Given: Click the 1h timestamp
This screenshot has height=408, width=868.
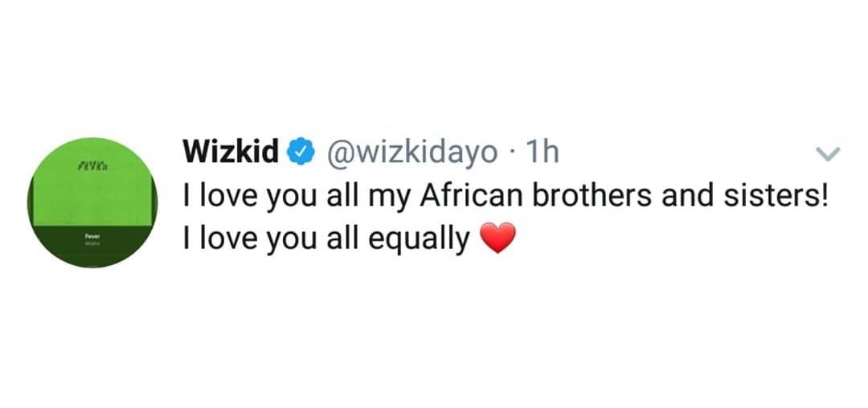Looking at the screenshot, I should [540, 151].
